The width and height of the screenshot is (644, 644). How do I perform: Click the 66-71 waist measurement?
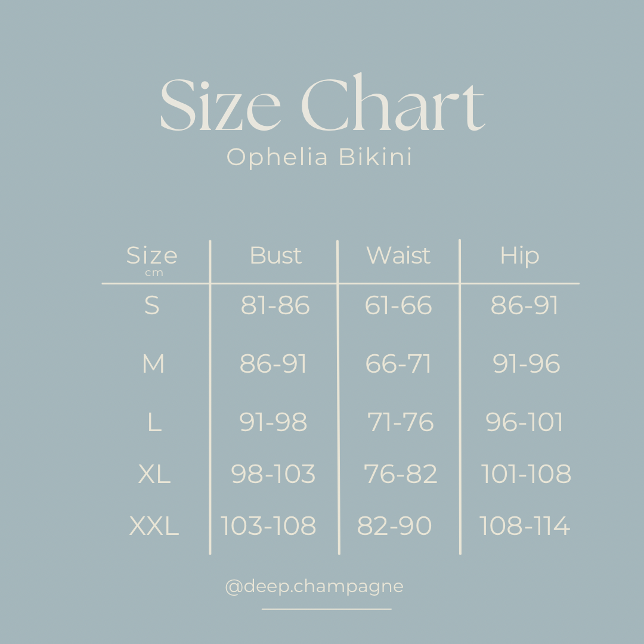coord(398,364)
